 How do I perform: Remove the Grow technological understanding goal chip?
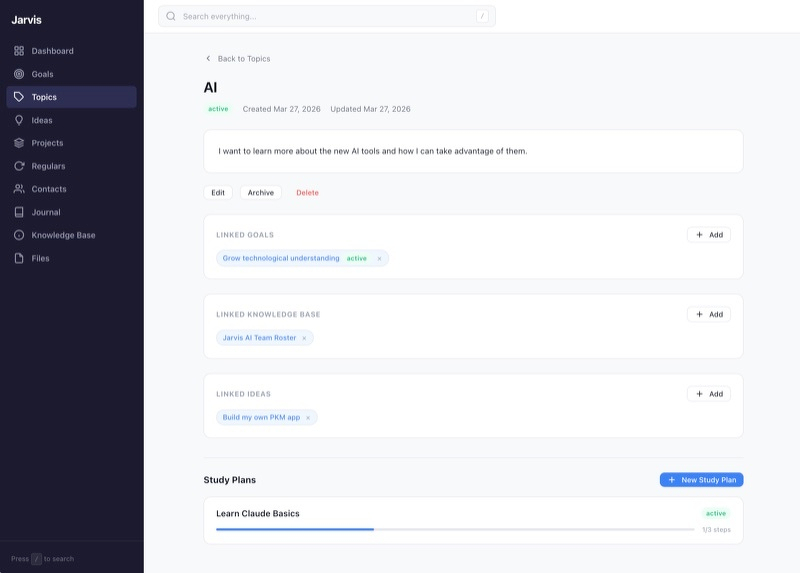379,259
